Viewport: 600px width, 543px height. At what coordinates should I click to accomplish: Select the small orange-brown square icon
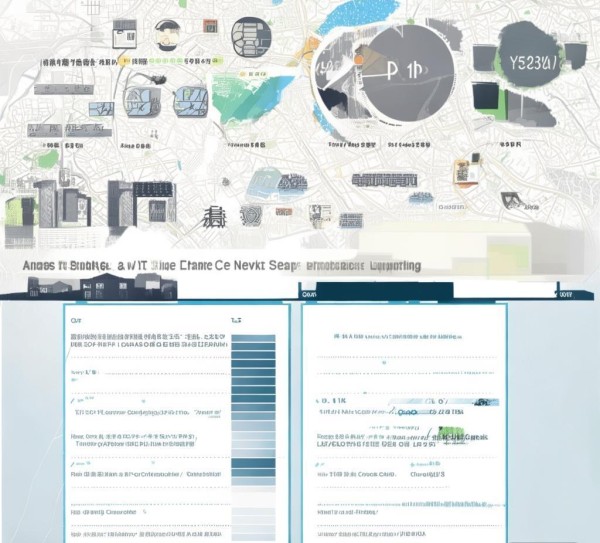[210, 26]
